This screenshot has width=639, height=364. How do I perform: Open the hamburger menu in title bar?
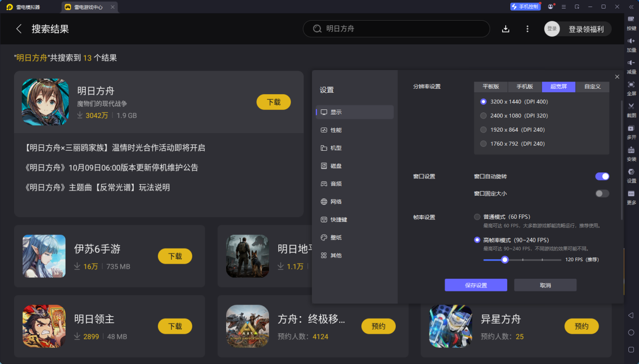[x=564, y=7]
